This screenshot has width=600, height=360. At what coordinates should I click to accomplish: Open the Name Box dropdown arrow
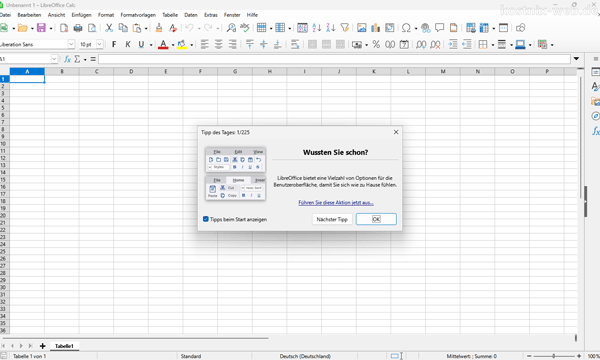tap(54, 59)
